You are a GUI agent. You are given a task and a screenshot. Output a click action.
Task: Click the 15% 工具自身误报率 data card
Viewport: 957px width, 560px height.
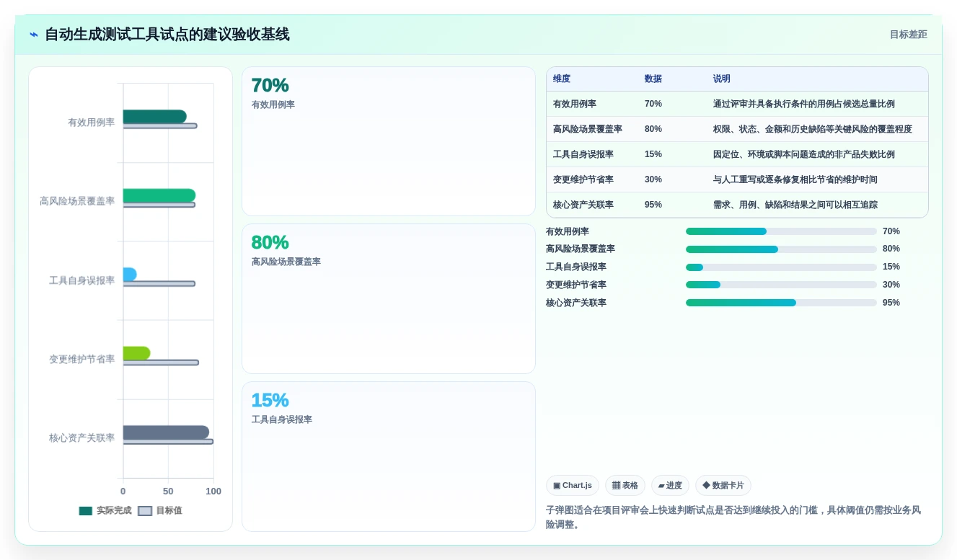[389, 456]
